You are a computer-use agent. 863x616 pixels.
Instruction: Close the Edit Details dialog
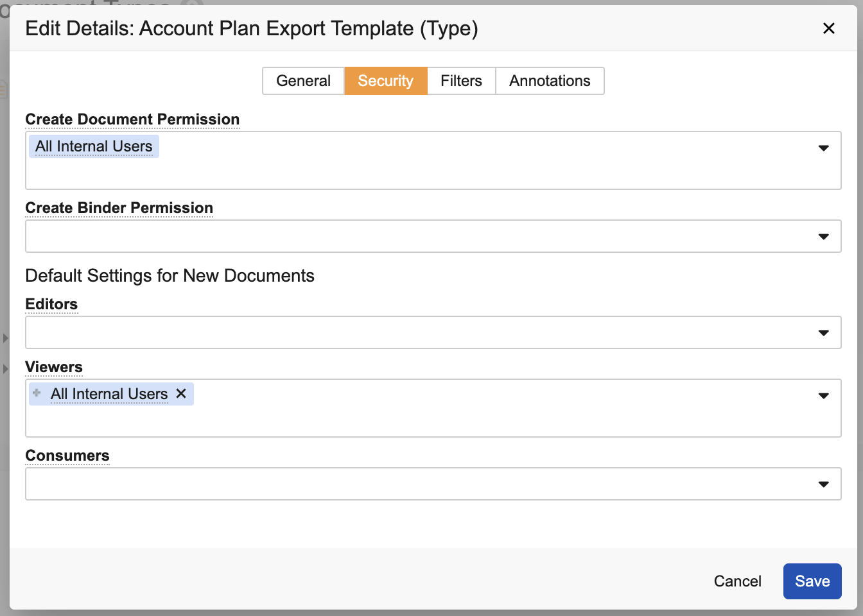pyautogui.click(x=829, y=28)
